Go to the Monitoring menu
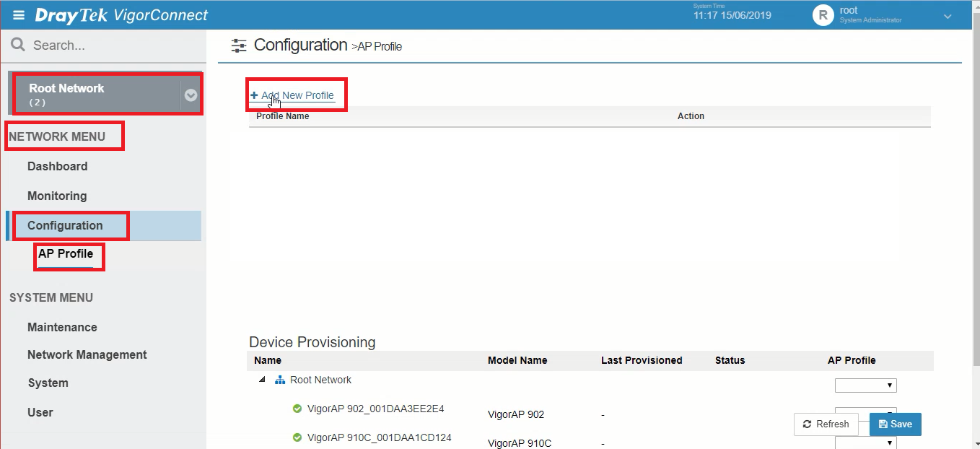 tap(57, 196)
